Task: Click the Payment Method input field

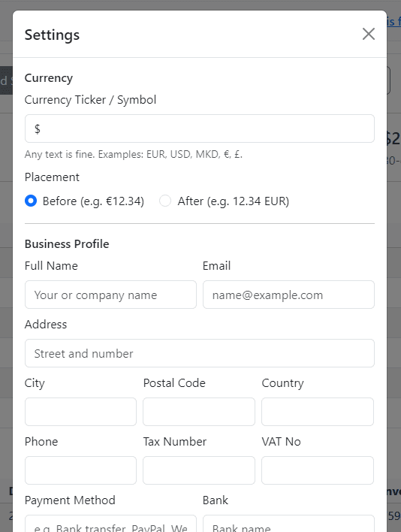Action: click(x=110, y=524)
